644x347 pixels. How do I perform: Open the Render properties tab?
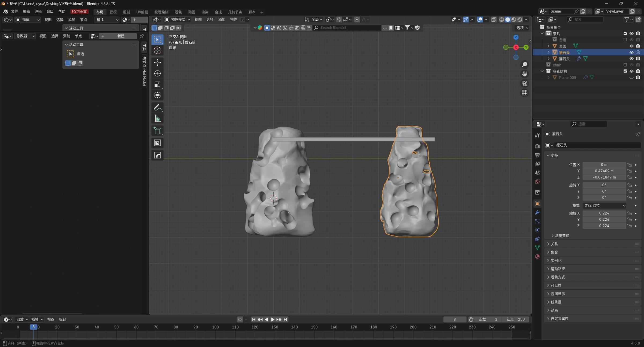[537, 146]
